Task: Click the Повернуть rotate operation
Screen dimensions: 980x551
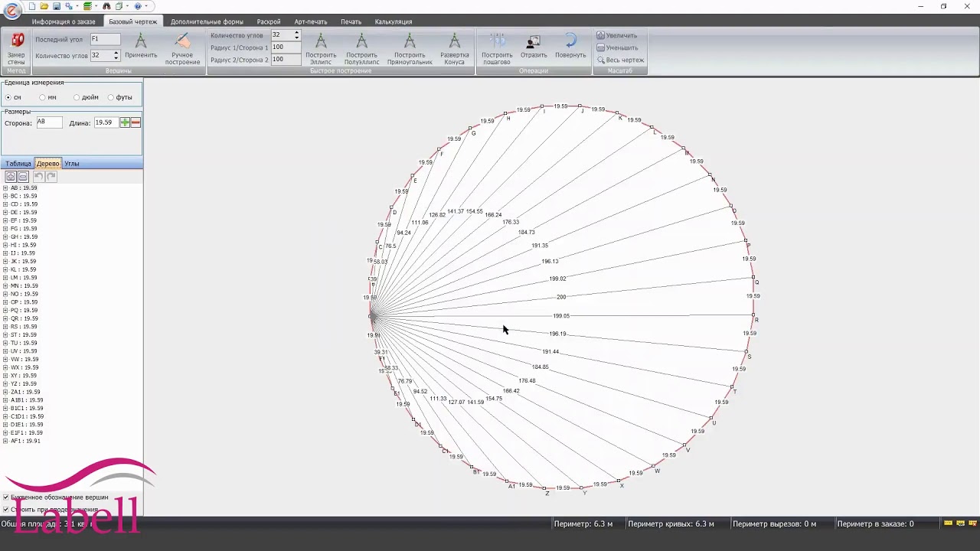Action: [570, 46]
